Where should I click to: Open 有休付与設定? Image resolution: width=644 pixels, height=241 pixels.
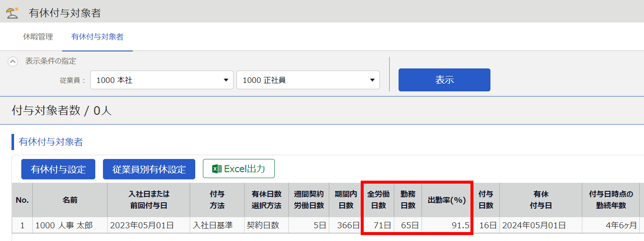58,169
